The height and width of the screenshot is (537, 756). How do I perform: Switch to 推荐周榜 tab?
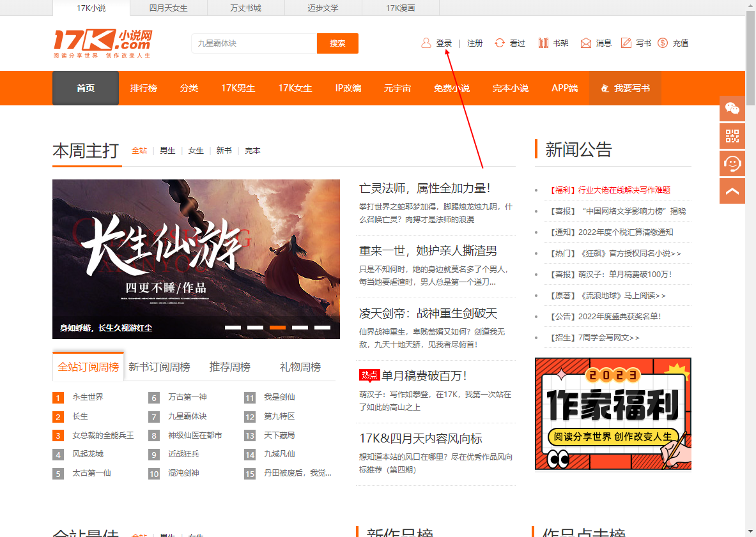[x=229, y=367]
